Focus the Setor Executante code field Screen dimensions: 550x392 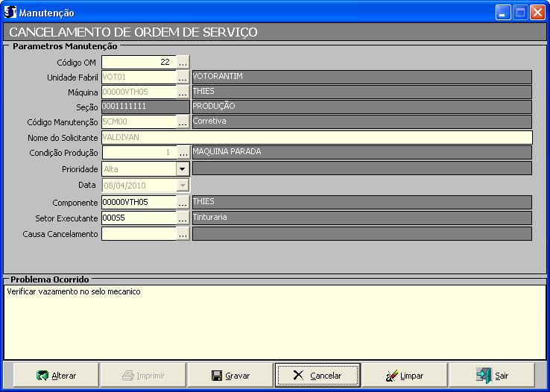[139, 218]
